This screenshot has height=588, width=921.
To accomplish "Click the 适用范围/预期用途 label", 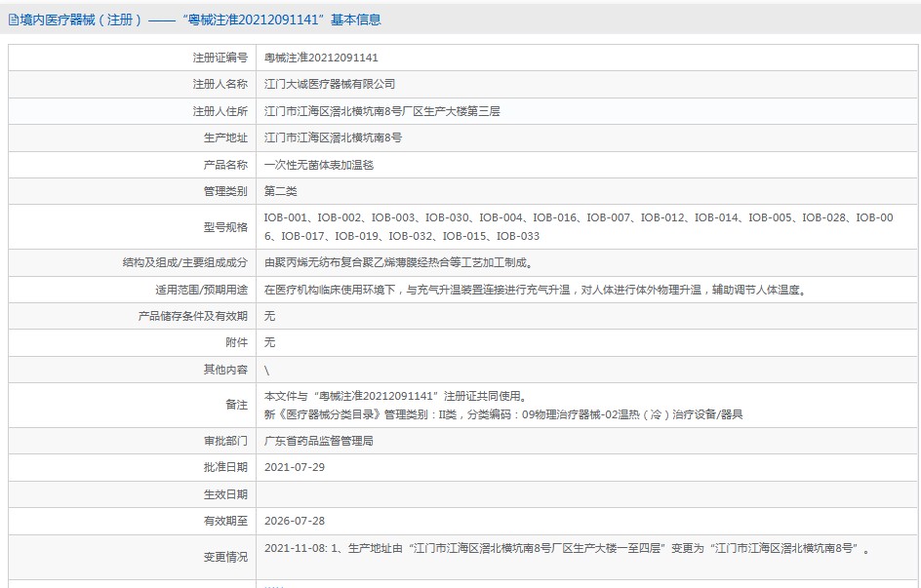I will point(201,290).
